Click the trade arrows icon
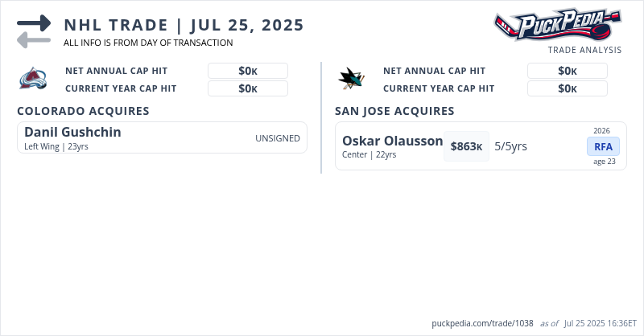This screenshot has width=644, height=336. [x=33, y=31]
